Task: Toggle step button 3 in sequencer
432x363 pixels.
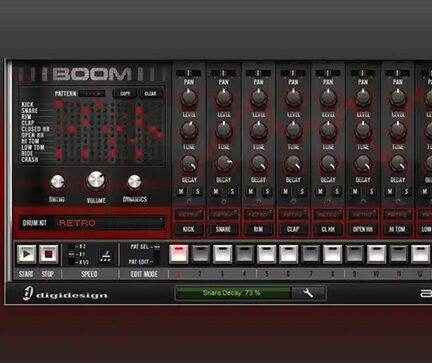Action: coord(223,254)
